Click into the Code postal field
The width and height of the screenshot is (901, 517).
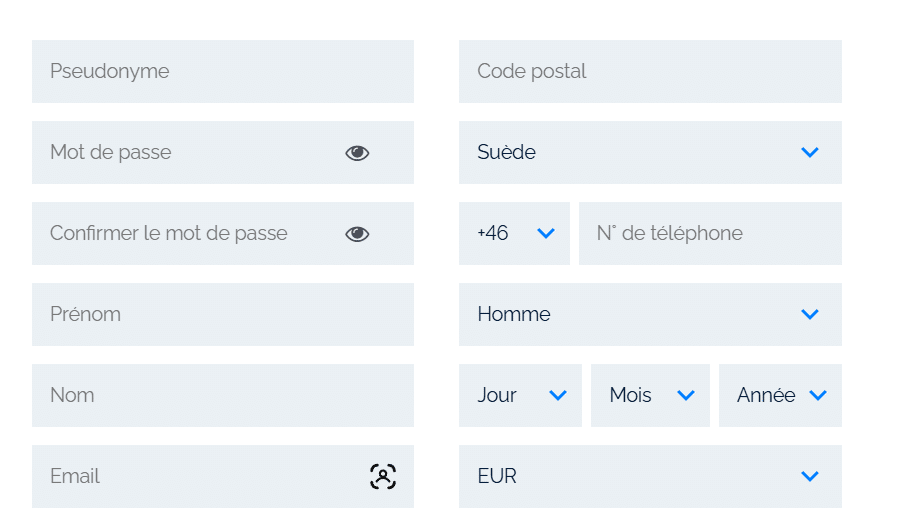click(x=650, y=71)
